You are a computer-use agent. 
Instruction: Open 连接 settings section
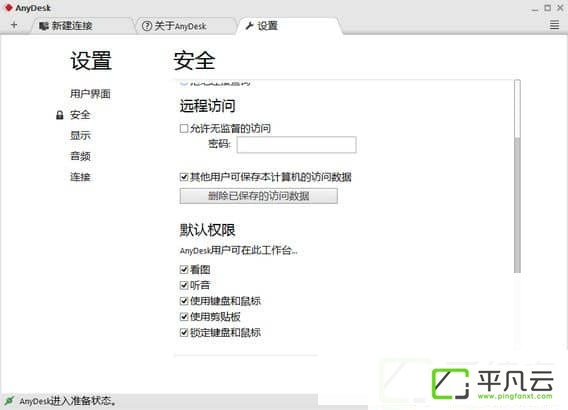(x=80, y=177)
